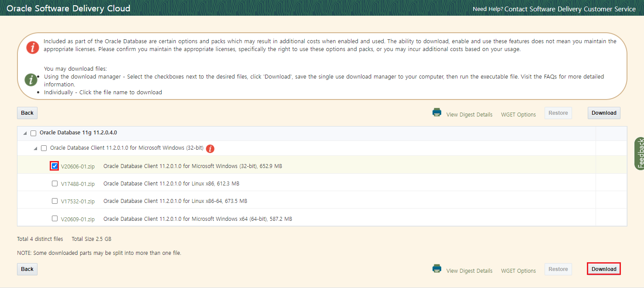Viewport: 644px width, 288px height.
Task: Click the Windows x64 (64-bit), 587.2 MB description
Action: pyautogui.click(x=198, y=219)
